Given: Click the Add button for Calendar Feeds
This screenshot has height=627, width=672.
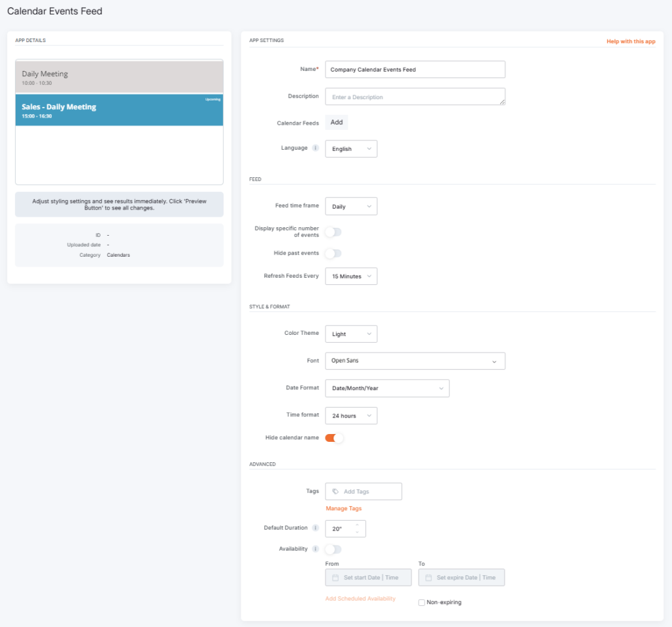Looking at the screenshot, I should pyautogui.click(x=336, y=122).
